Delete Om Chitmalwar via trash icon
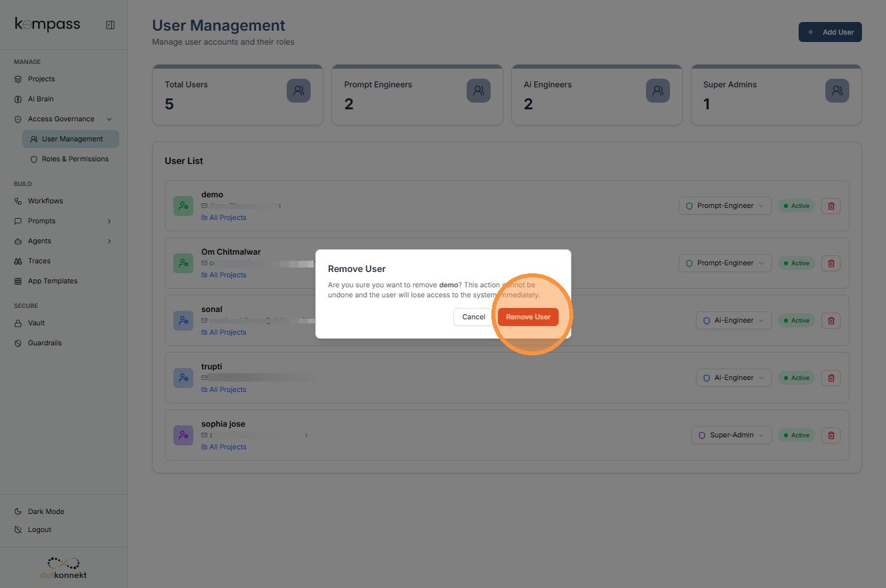Screen dimensions: 886x588 (x=831, y=263)
